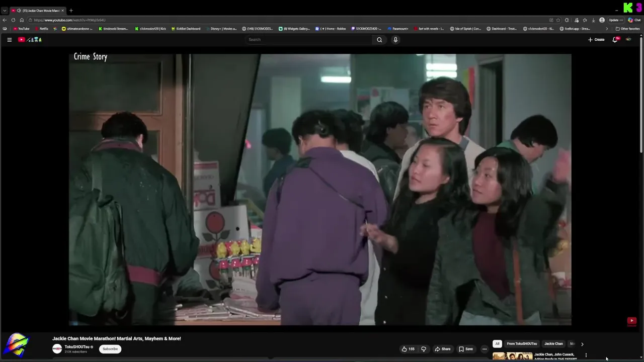Select the Jackie Chan filter chip
The width and height of the screenshot is (644, 362).
pyautogui.click(x=553, y=344)
